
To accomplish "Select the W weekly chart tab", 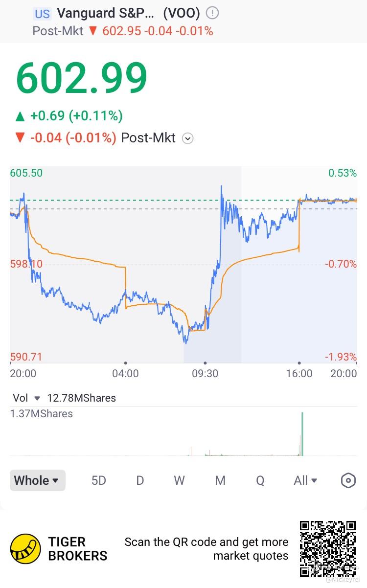I will click(x=180, y=480).
